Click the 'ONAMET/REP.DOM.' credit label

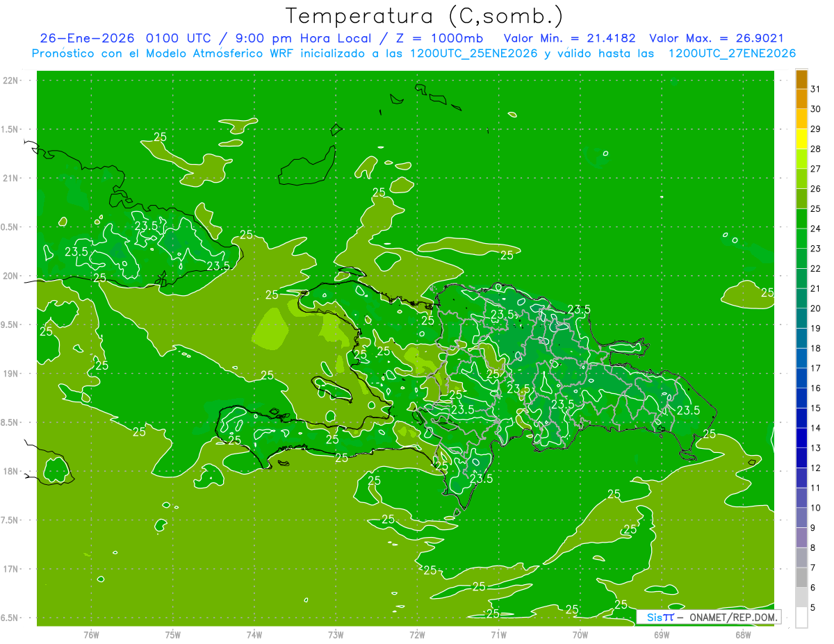point(734,617)
